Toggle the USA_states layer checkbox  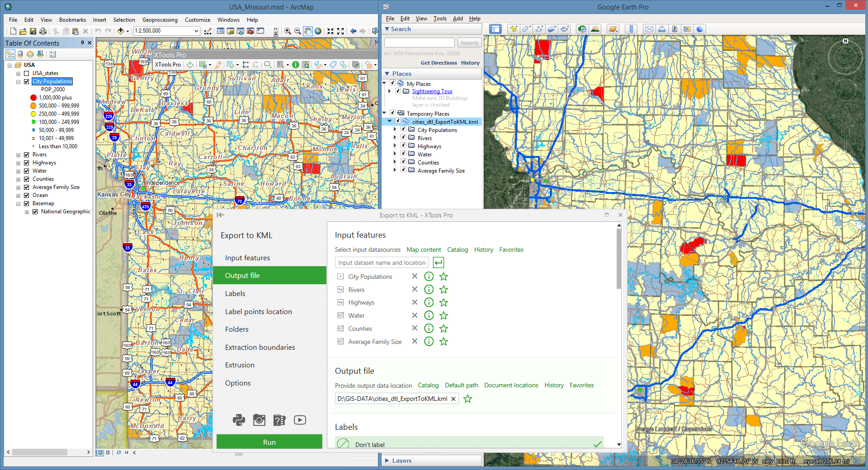click(27, 73)
